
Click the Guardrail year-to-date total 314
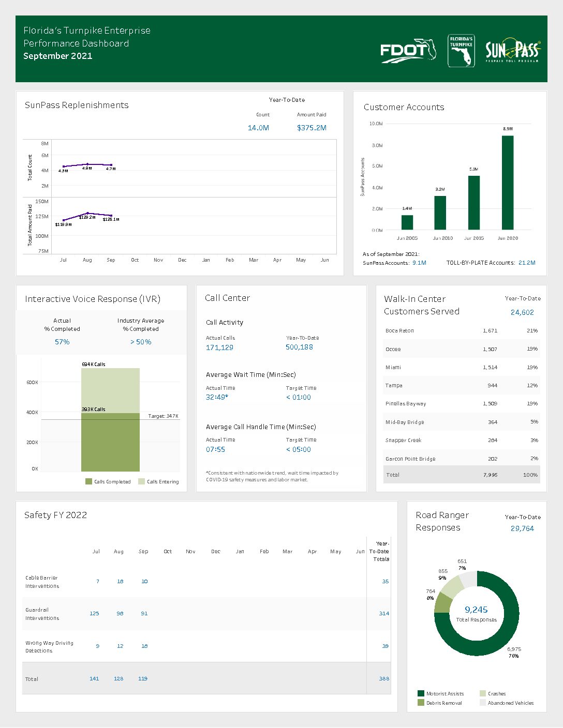(x=384, y=613)
